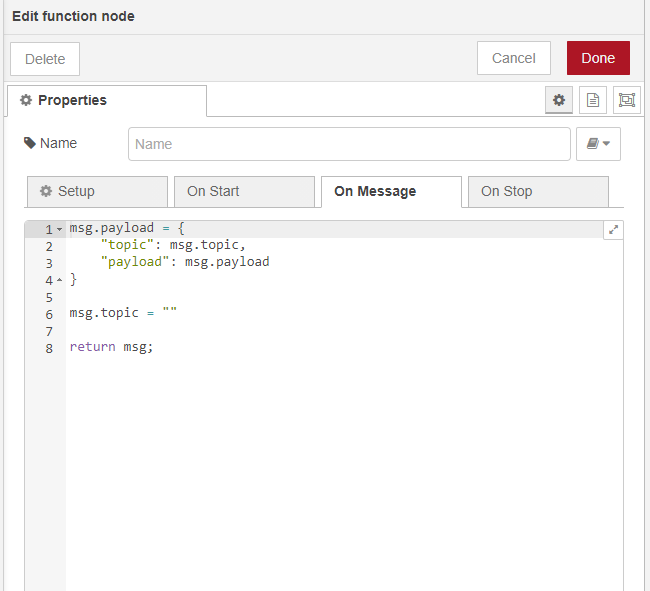Click the 'msg.payload = {' line
This screenshot has height=591, width=650.
pos(127,228)
